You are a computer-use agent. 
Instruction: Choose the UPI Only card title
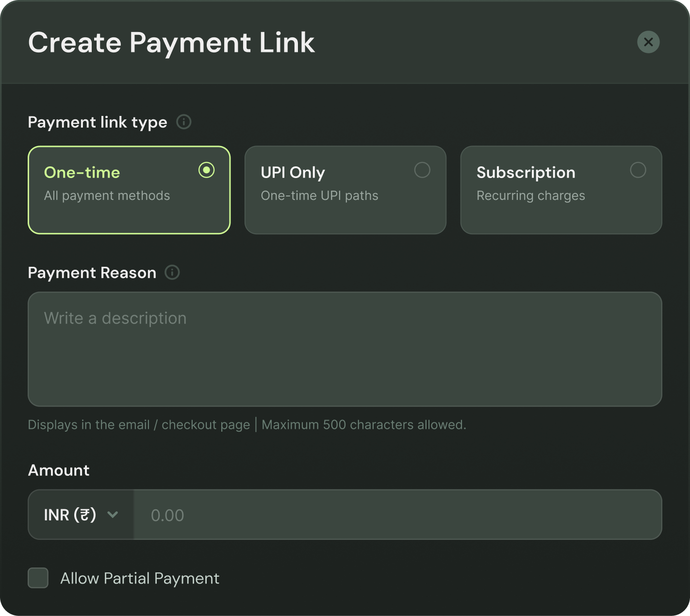pos(293,173)
